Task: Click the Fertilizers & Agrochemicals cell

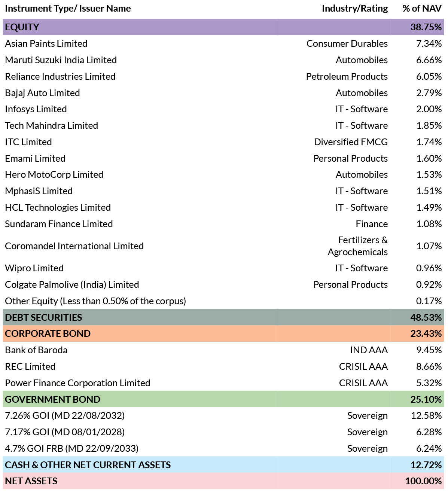Action: (357, 246)
